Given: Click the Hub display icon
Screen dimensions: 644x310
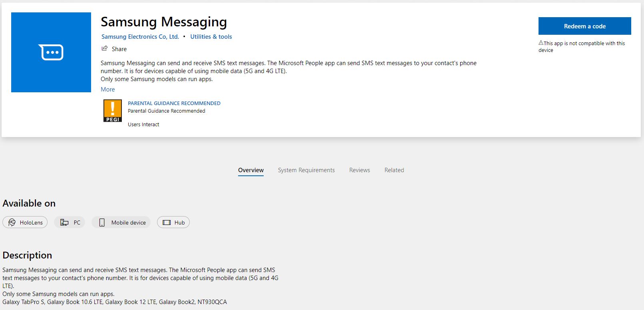Looking at the screenshot, I should coord(167,223).
